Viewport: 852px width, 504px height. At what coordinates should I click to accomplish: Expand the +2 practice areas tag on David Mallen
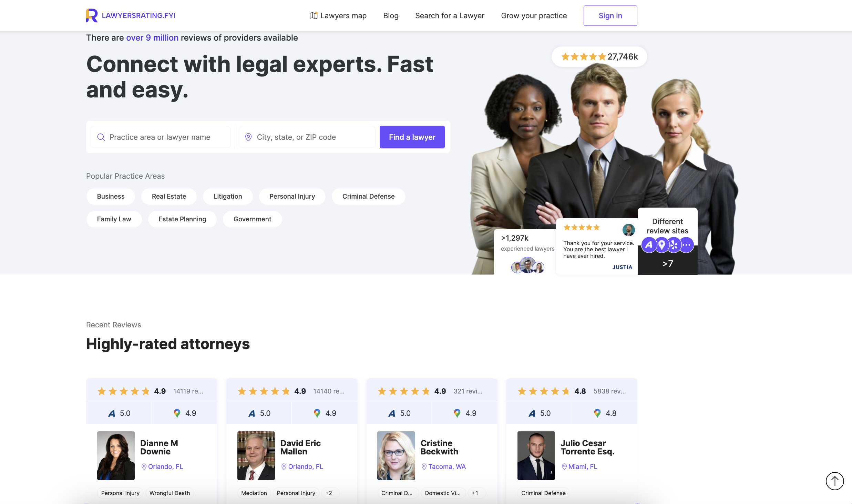tap(329, 493)
